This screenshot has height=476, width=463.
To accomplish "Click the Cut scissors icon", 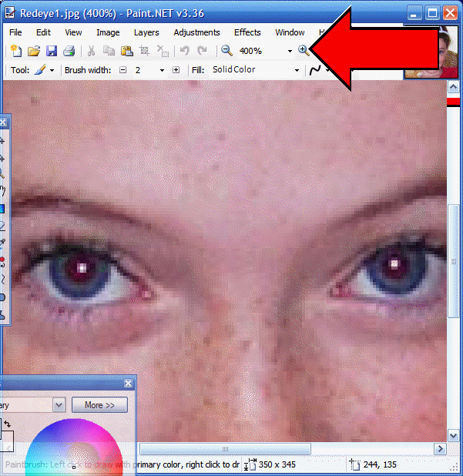I will click(x=91, y=51).
